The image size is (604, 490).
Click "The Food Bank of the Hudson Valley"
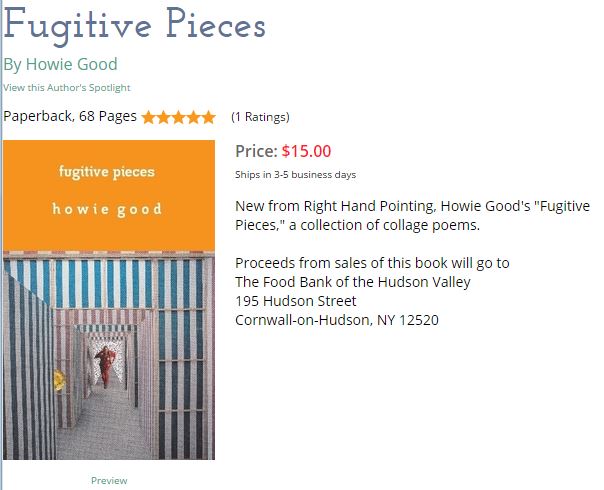click(352, 282)
